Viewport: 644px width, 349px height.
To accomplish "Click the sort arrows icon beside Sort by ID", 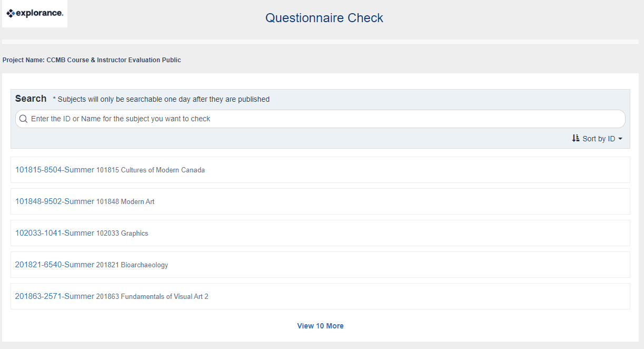I will [576, 138].
